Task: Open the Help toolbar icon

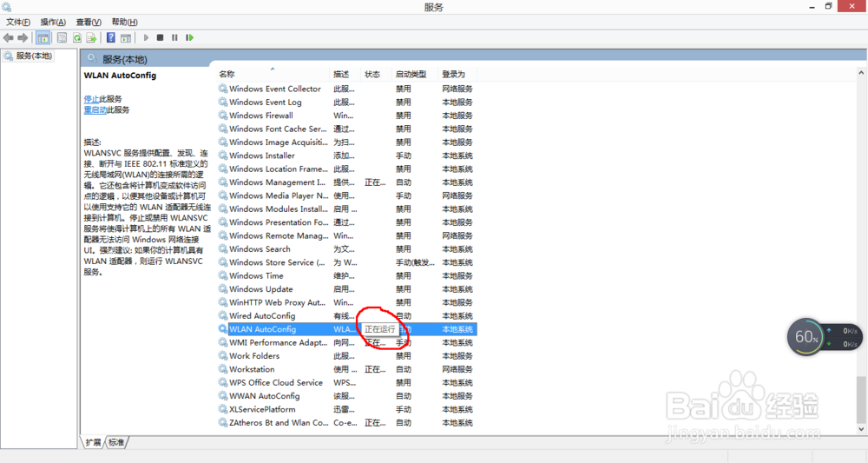Action: coord(111,37)
